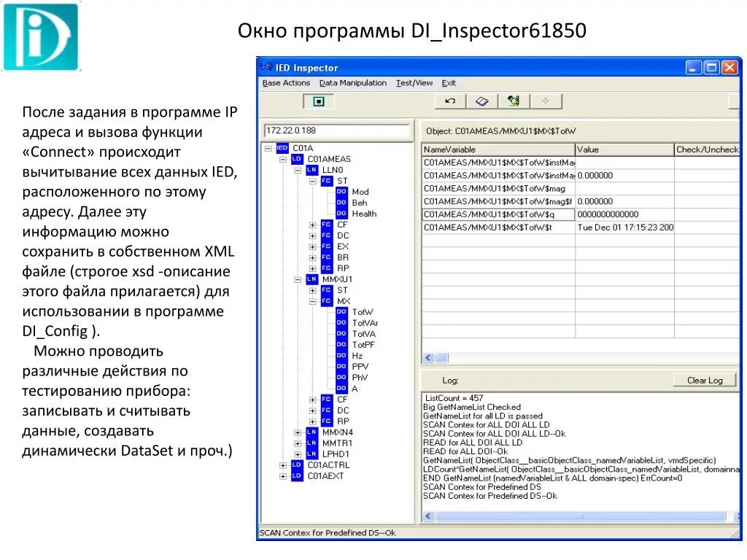Click the plus add toolbar icon
This screenshot has height=560, width=747.
click(546, 101)
